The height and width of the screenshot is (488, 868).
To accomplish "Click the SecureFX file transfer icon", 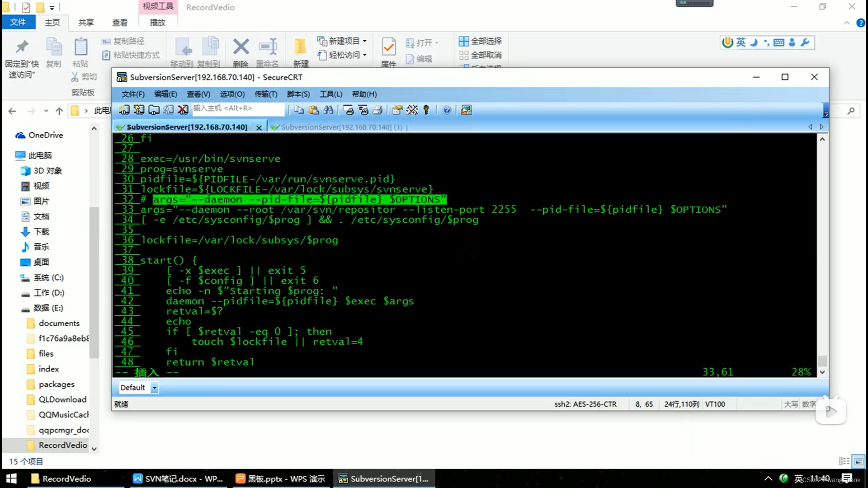I will click(x=466, y=110).
